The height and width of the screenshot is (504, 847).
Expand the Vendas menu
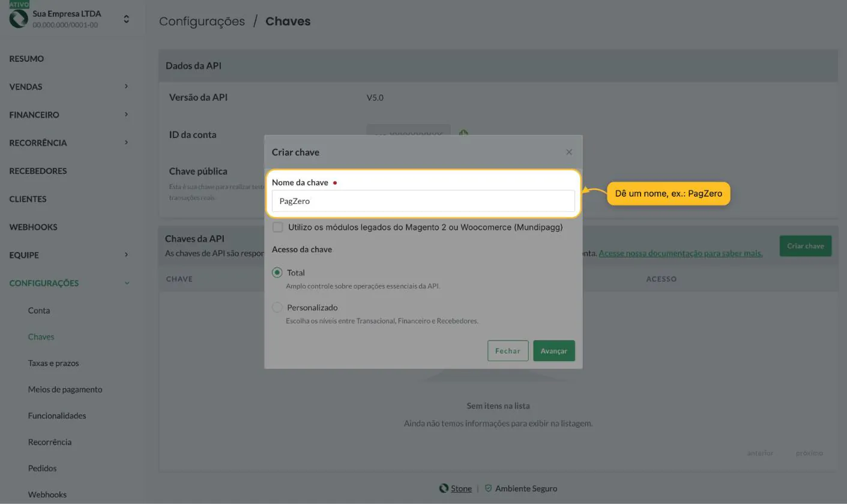click(126, 86)
